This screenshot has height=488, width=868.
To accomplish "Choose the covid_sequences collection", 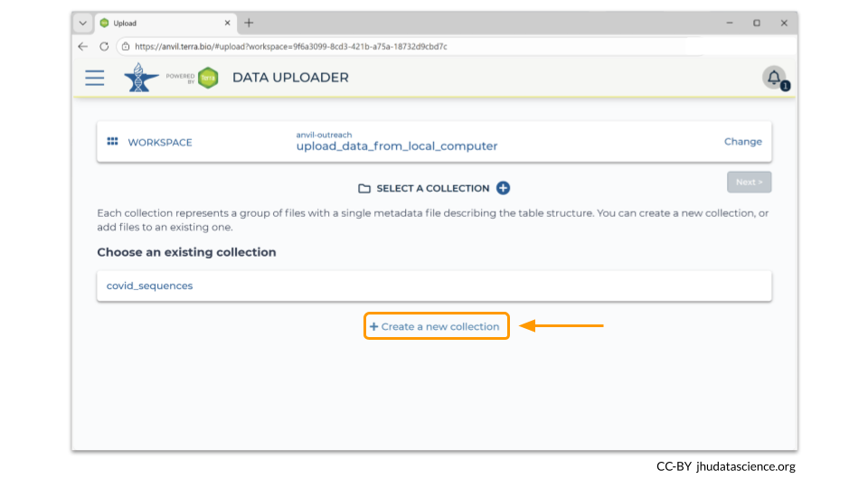I will (x=434, y=286).
